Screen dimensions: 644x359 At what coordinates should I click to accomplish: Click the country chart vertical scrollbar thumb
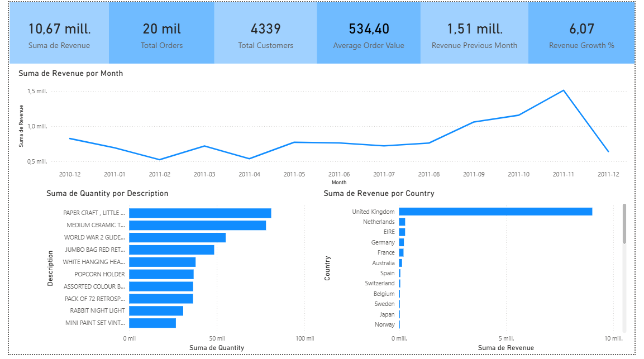pos(624,223)
